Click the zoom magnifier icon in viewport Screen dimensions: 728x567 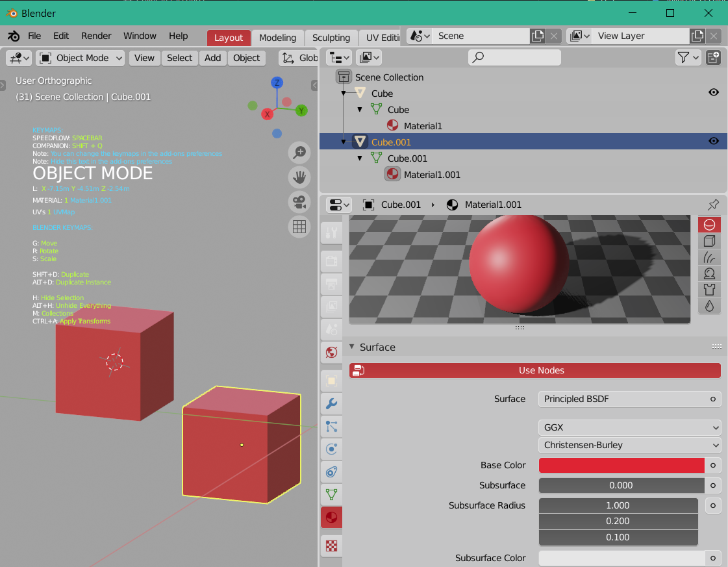coord(299,153)
